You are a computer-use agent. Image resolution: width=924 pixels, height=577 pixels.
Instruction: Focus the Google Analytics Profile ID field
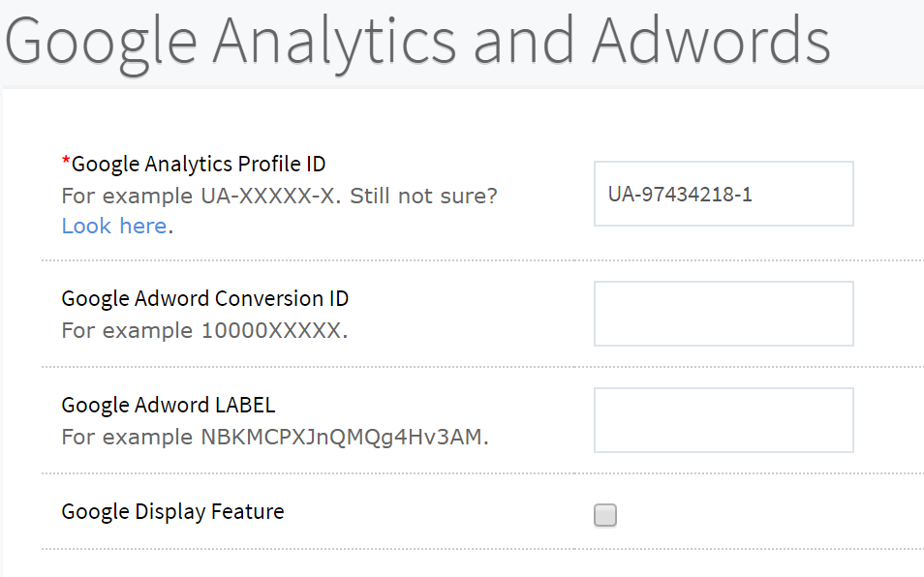[724, 194]
